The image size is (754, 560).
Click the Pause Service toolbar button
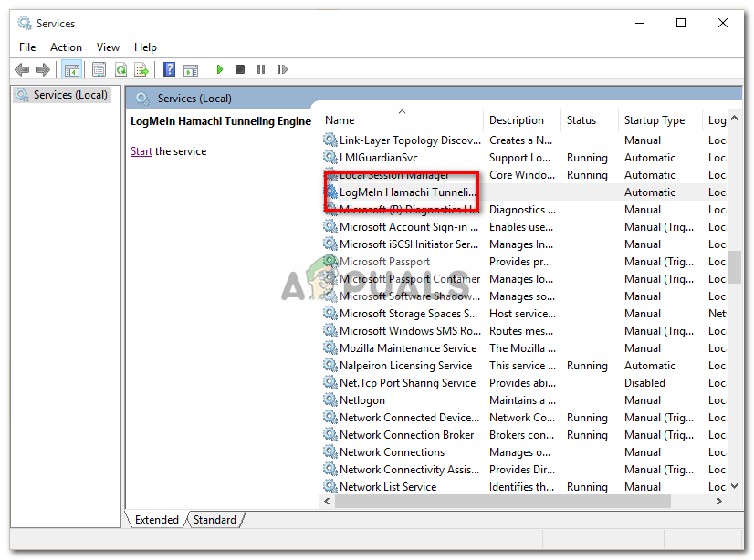[x=261, y=69]
